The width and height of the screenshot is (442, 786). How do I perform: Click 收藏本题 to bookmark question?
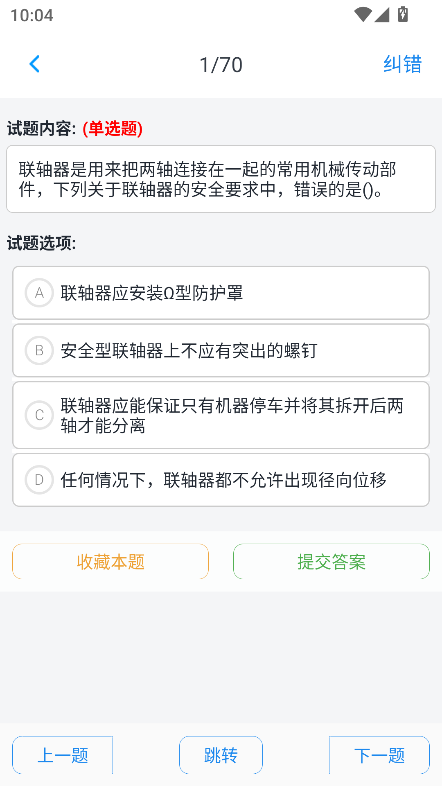[110, 561]
